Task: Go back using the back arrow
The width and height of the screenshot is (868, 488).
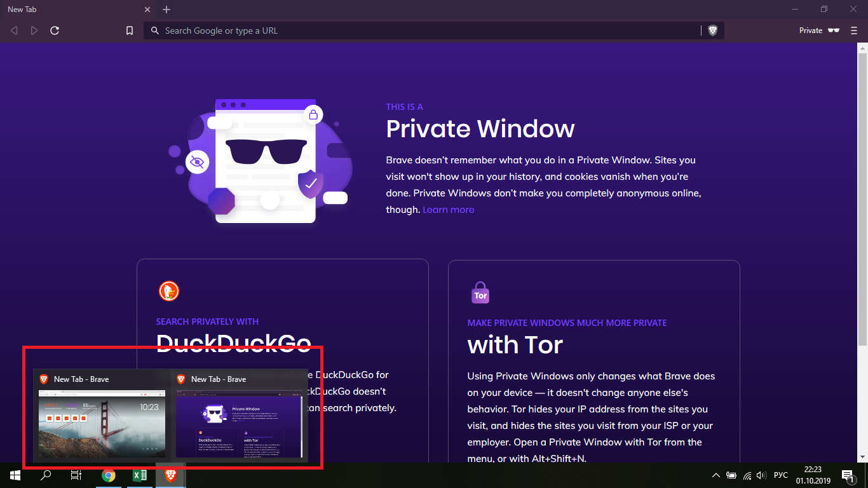Action: coord(14,30)
